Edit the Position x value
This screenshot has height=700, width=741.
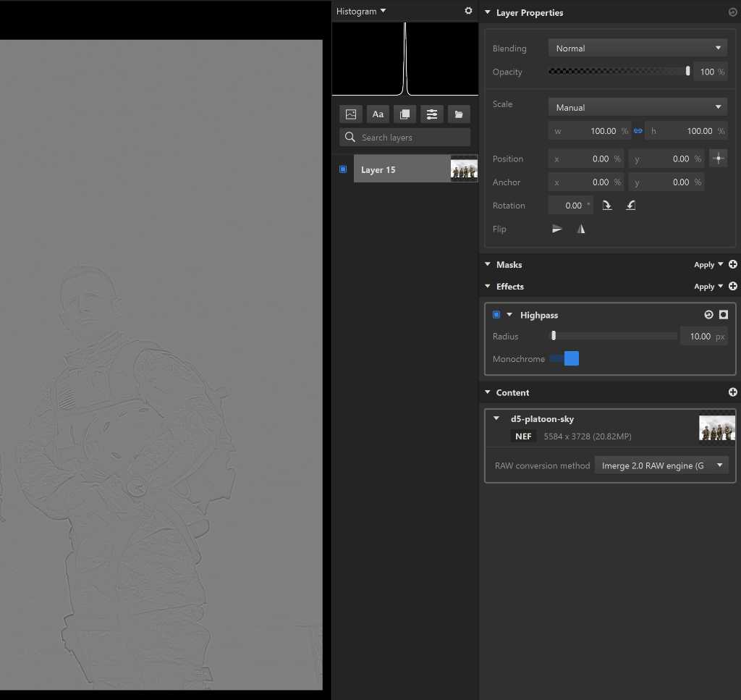(x=586, y=159)
